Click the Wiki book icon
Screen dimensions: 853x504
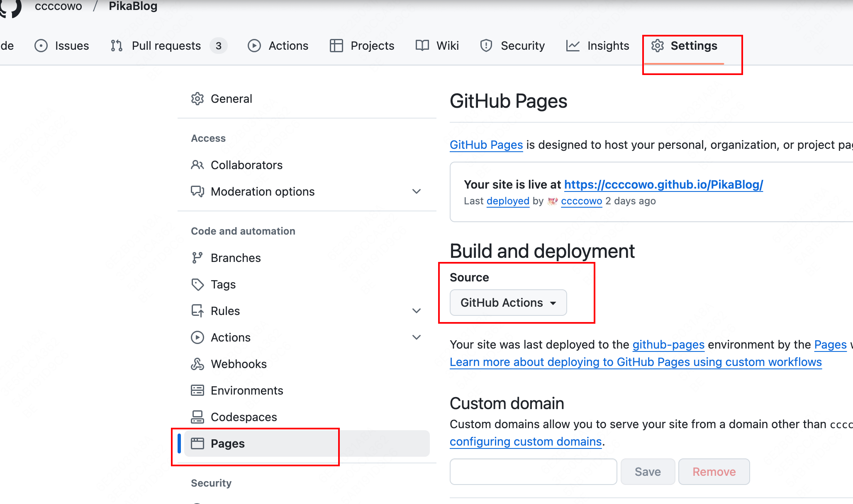[x=422, y=46]
